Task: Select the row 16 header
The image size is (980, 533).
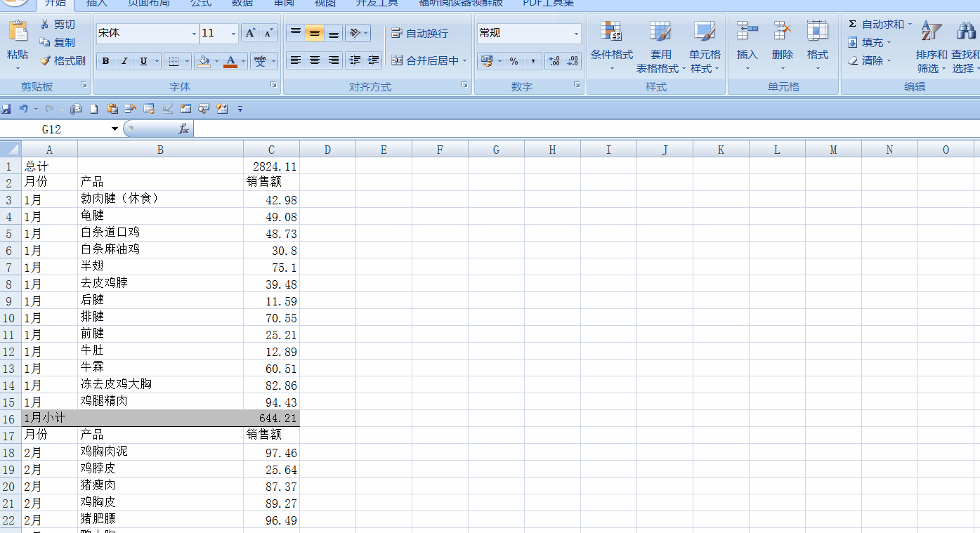Action: (x=10, y=419)
